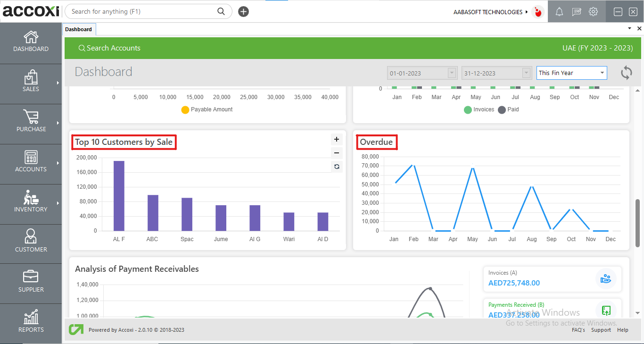Zoom in on Top 10 Customers chart

point(337,139)
